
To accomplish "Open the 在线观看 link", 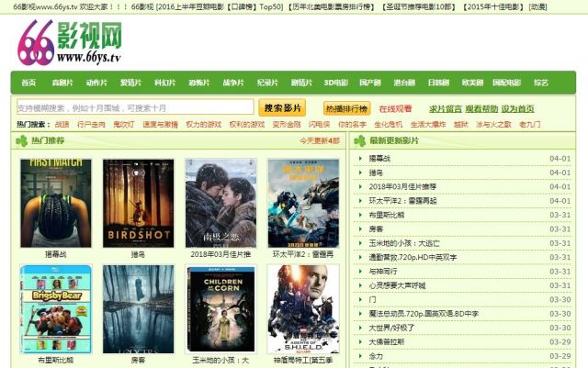I will (x=395, y=109).
